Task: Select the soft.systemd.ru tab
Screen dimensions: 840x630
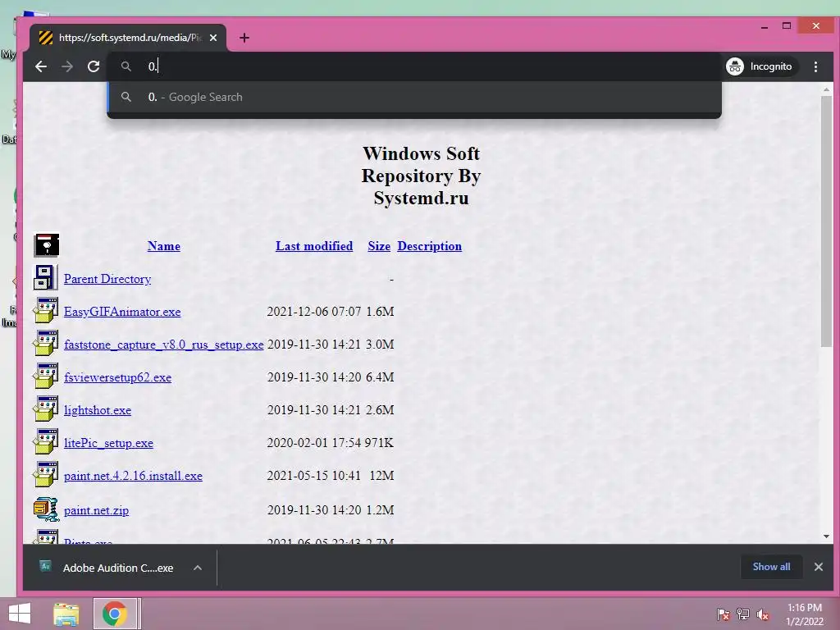Action: (128, 38)
